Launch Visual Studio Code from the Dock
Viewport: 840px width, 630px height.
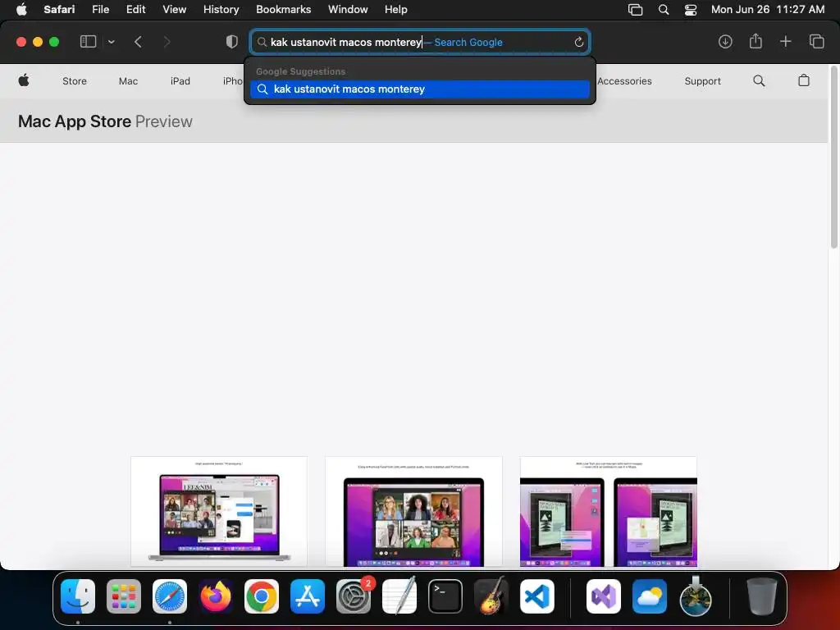(x=536, y=596)
